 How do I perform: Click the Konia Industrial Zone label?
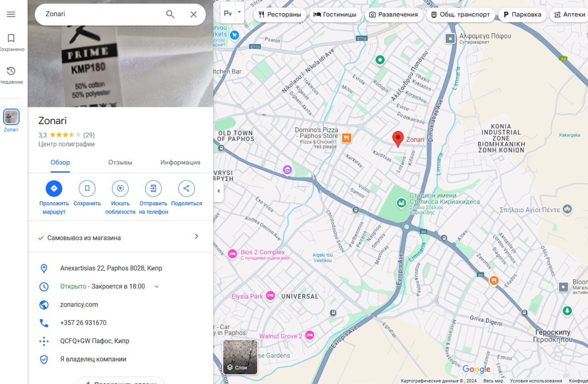501,138
